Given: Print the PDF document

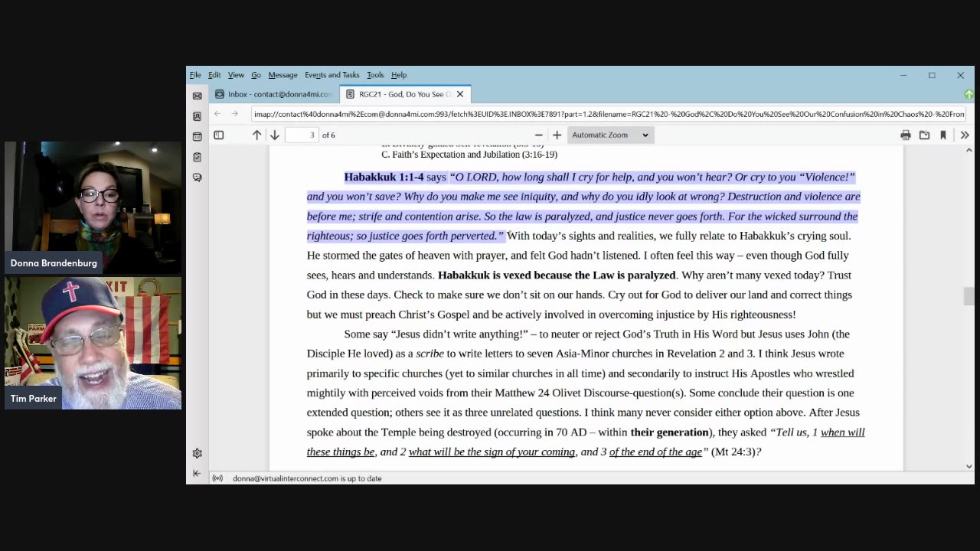Looking at the screenshot, I should pyautogui.click(x=906, y=135).
